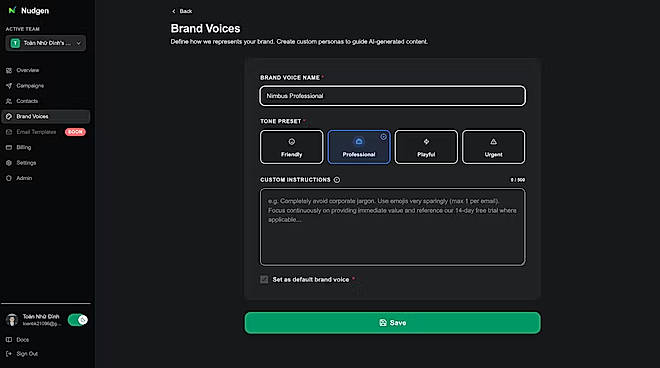Click the Docs book icon
This screenshot has width=660, height=368.
9,339
